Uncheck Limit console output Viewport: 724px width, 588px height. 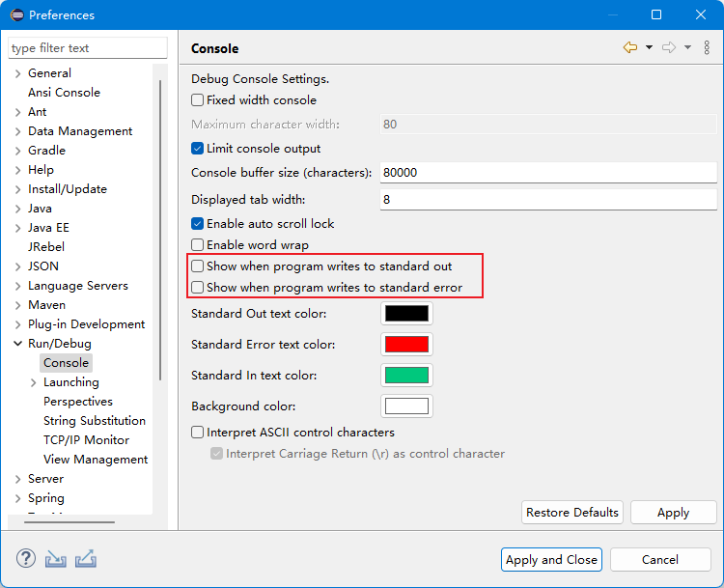tap(198, 149)
